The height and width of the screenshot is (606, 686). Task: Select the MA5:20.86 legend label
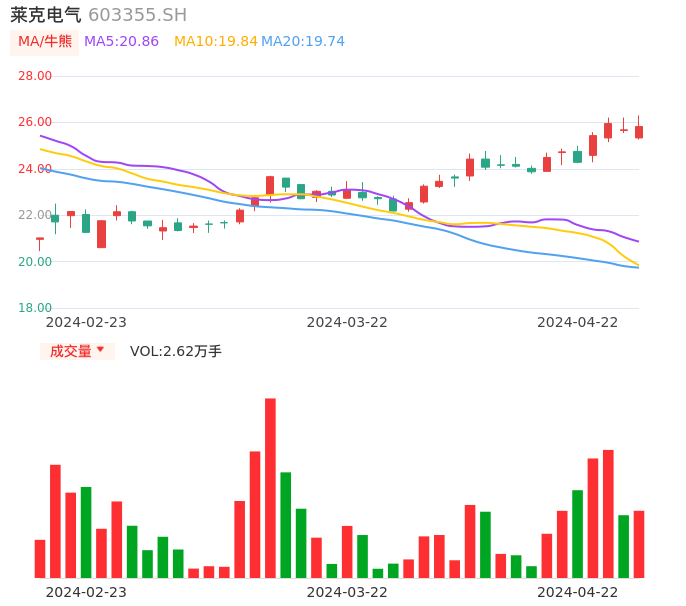pos(121,42)
